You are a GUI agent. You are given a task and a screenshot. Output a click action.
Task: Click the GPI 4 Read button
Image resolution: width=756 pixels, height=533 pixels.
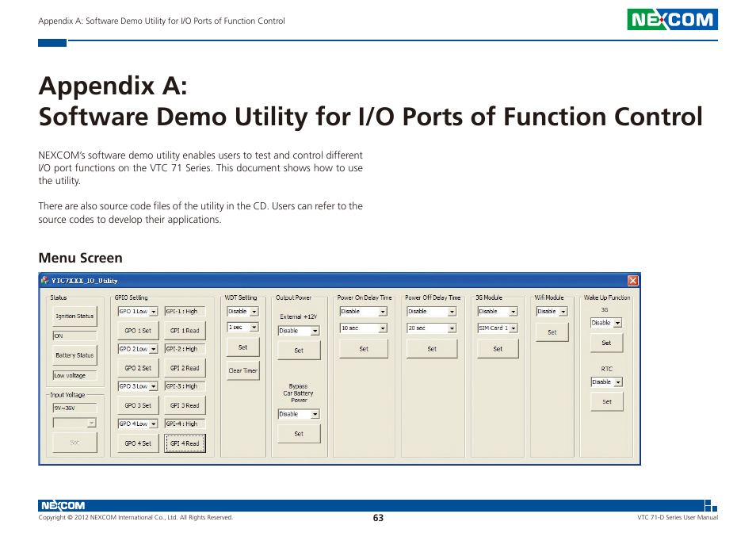(185, 443)
